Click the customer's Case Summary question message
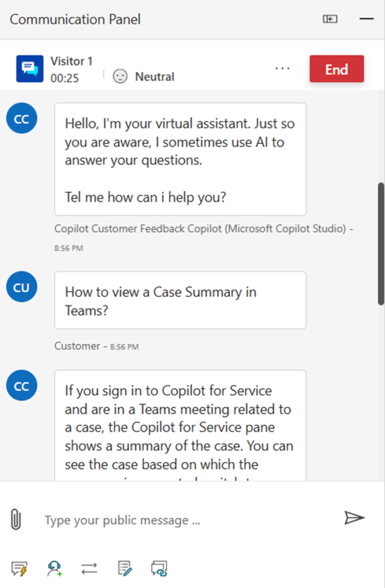385x588 pixels. [180, 300]
